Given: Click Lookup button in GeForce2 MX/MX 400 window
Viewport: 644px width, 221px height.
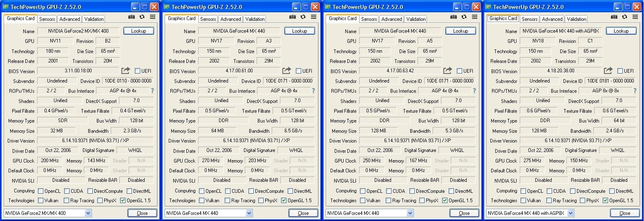Looking at the screenshot, I should (139, 31).
